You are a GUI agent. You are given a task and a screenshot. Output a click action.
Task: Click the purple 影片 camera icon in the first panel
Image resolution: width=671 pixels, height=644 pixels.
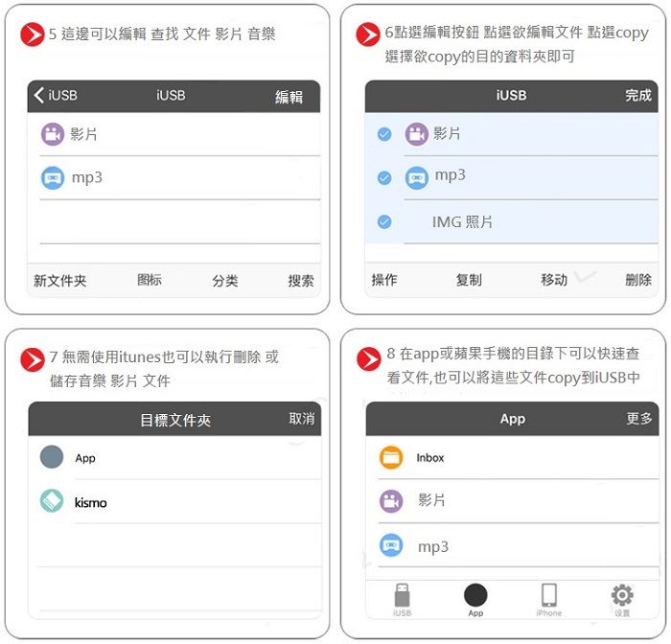pos(53,134)
